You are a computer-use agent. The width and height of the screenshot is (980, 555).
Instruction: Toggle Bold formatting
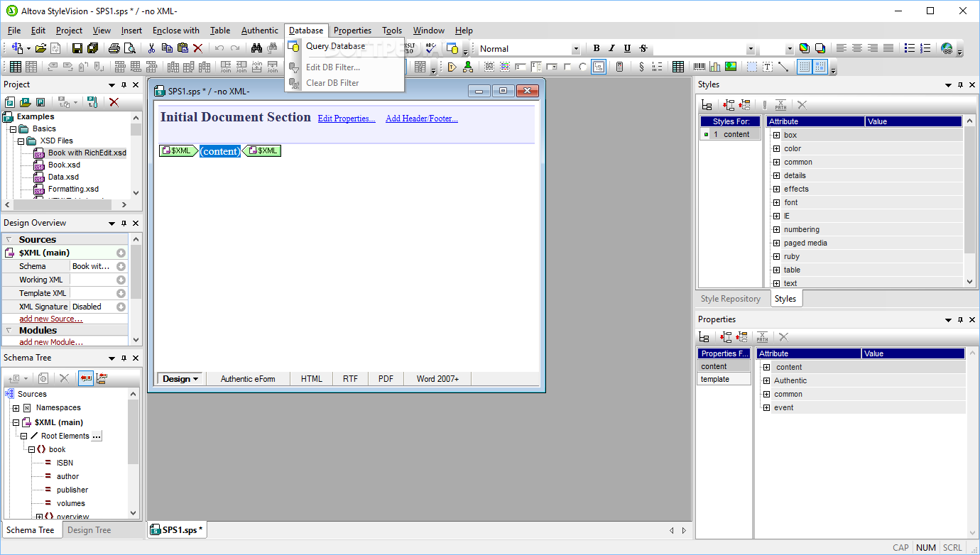point(597,48)
